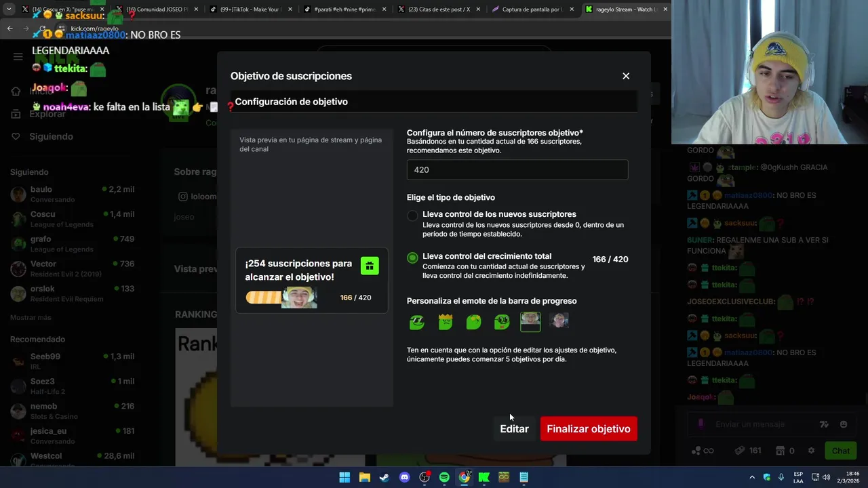Select 'Lleva control de los nuevos suscriptores' radio
868x488 pixels.
point(412,216)
